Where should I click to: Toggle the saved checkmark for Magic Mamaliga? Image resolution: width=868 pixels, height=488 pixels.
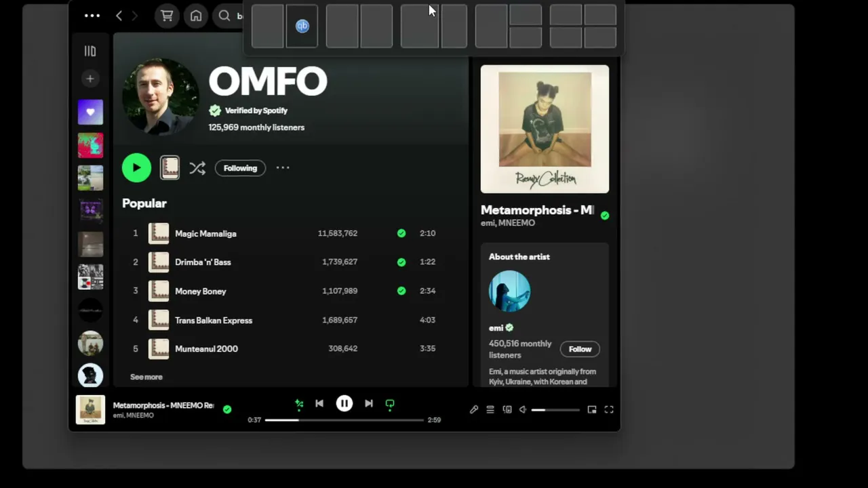(401, 233)
